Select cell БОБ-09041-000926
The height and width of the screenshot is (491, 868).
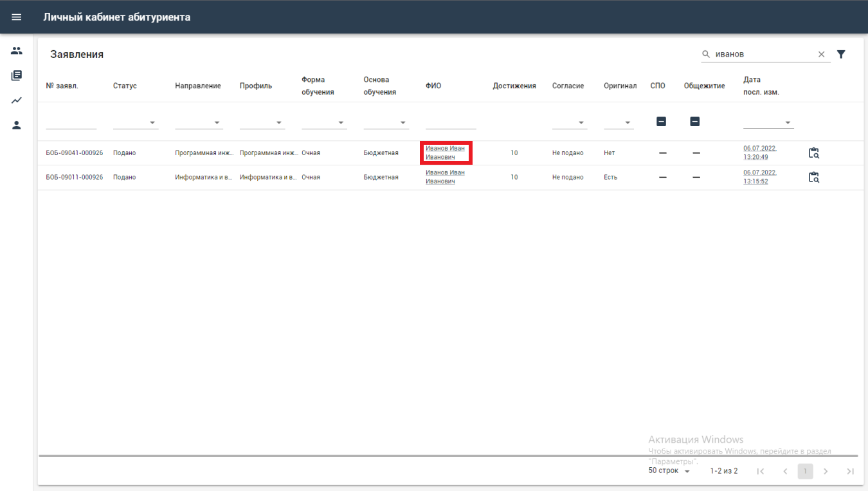pos(75,153)
